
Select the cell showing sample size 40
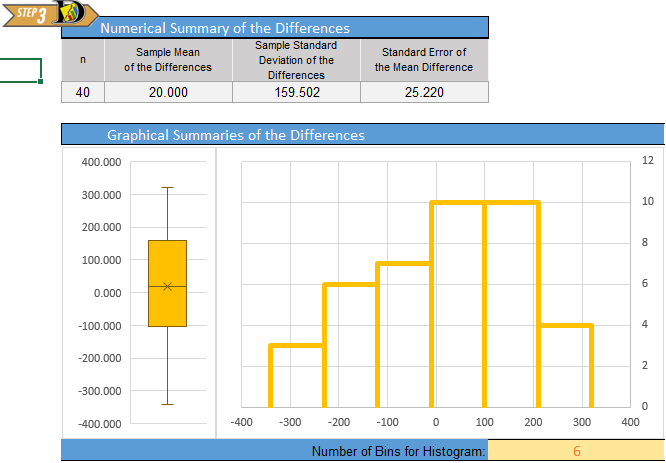pos(82,93)
